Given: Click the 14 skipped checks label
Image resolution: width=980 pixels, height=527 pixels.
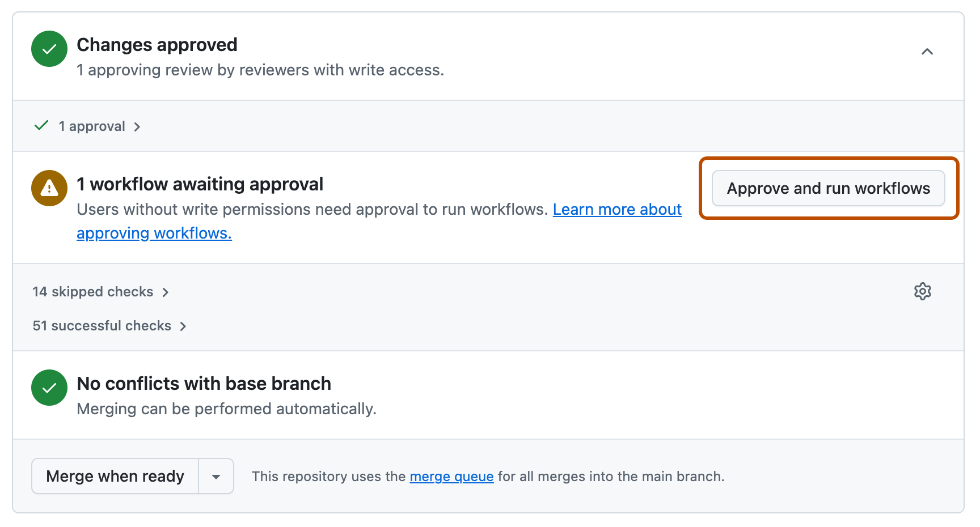Looking at the screenshot, I should [x=92, y=291].
